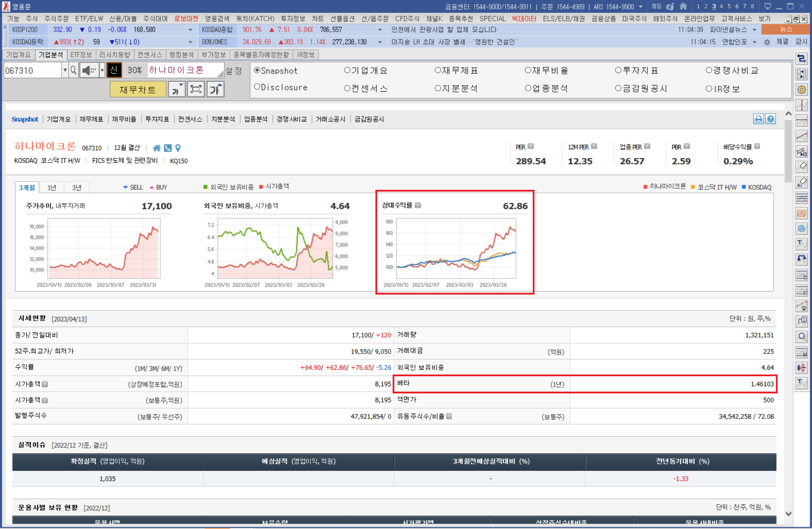Click the yellow 재무차트 button
The height and width of the screenshot is (529, 812).
pyautogui.click(x=138, y=90)
